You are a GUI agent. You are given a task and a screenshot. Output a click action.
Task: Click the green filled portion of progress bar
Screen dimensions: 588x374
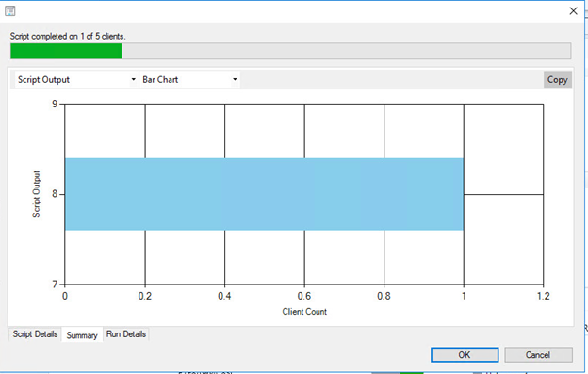coord(66,51)
